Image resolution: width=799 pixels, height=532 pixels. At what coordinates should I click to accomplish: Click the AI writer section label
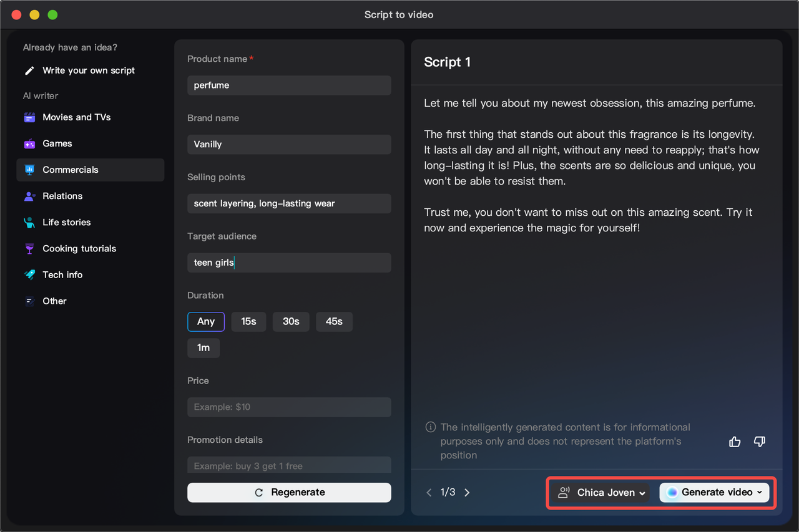click(41, 95)
